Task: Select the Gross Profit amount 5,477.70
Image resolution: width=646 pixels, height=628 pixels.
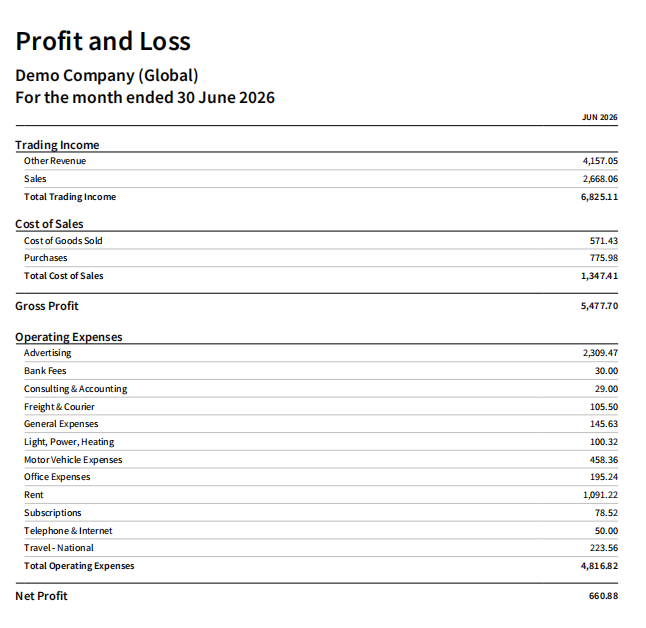Action: [599, 306]
